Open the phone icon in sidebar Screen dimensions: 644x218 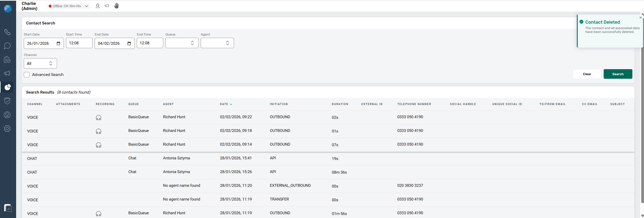click(x=7, y=32)
